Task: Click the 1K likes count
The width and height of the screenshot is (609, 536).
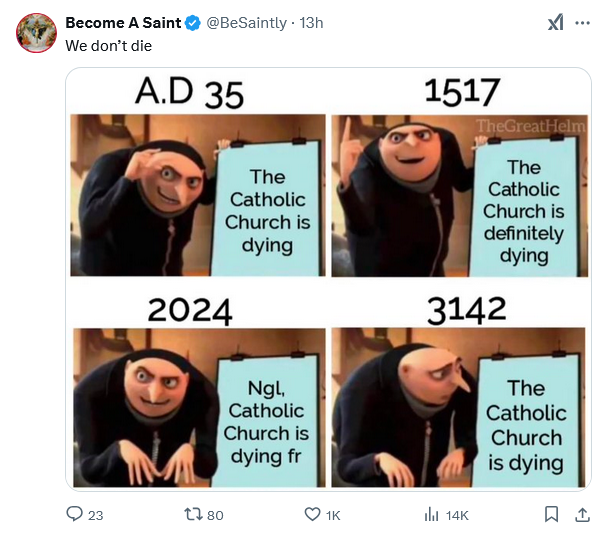Action: point(333,514)
